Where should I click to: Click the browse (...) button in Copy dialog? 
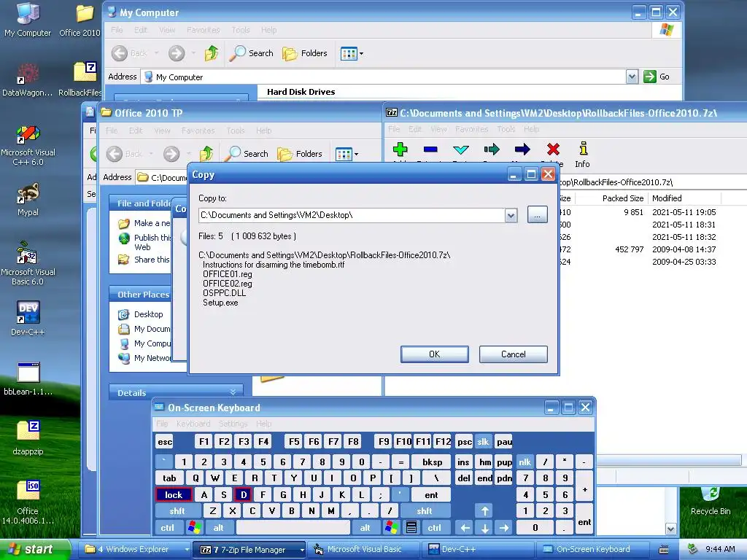point(537,215)
